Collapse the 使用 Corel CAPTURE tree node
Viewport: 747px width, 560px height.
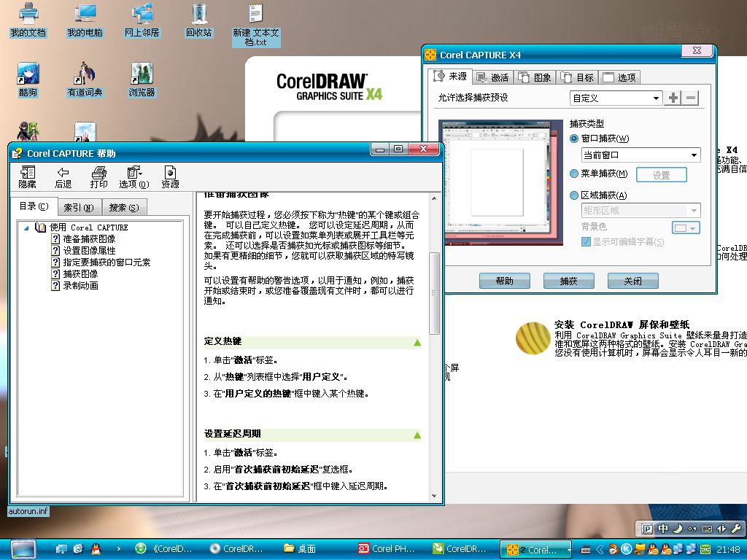pos(26,228)
